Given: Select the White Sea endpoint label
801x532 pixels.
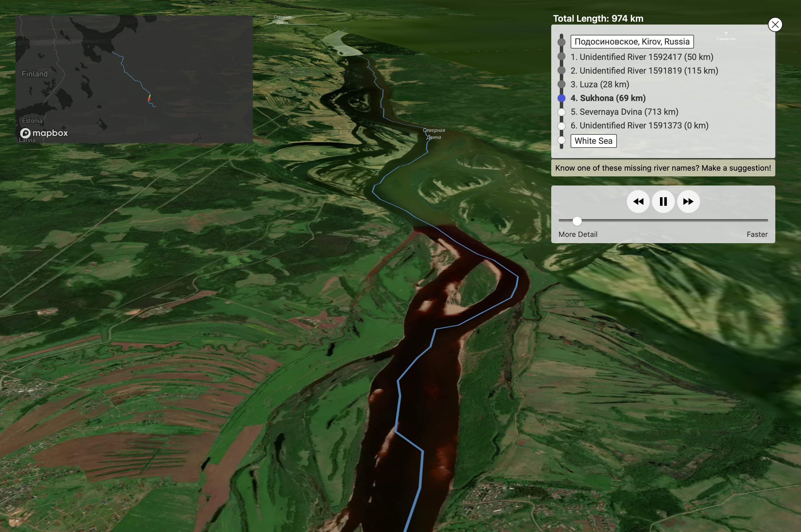Looking at the screenshot, I should point(593,141).
